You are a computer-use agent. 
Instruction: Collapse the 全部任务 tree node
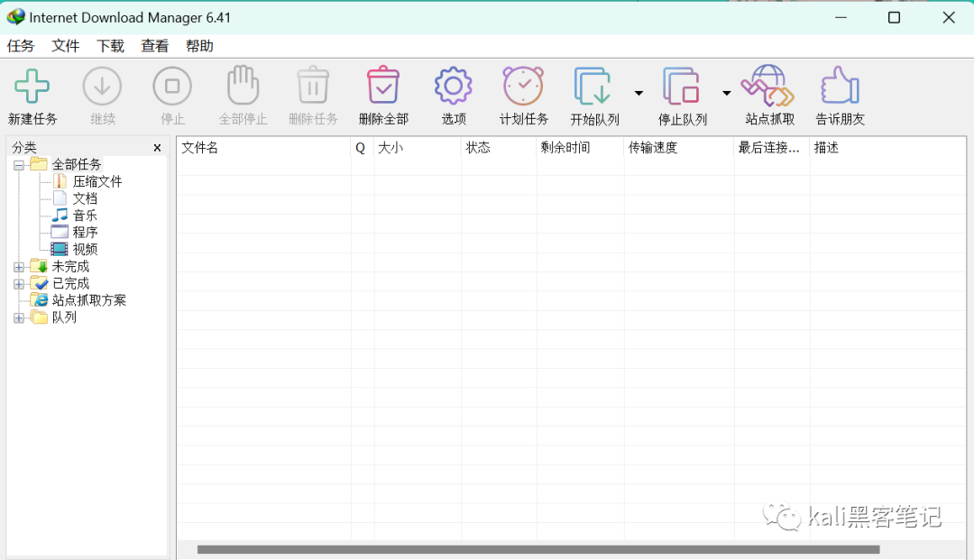(x=19, y=165)
